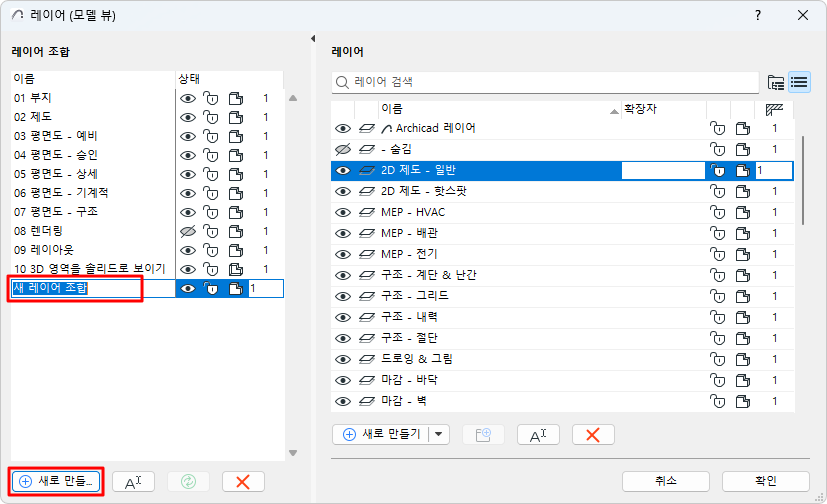This screenshot has width=827, height=504.
Task: Click the lock icon of 새 레이어 조합 row
Action: [x=210, y=289]
